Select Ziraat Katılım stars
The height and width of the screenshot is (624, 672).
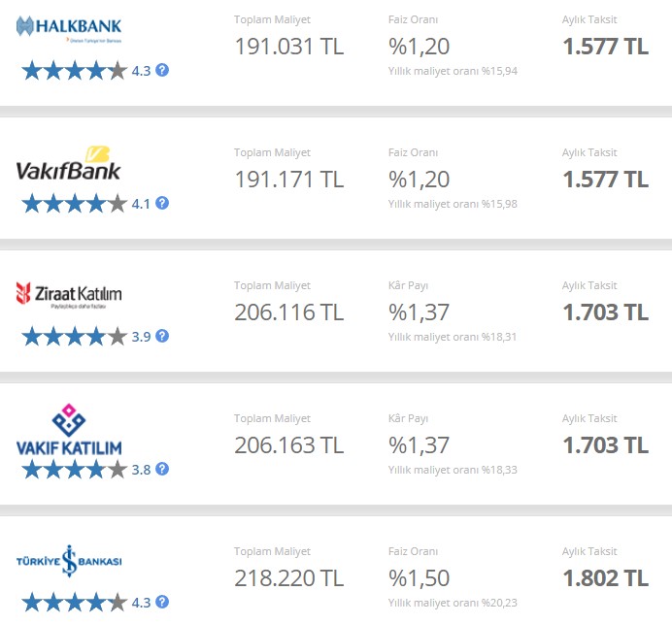point(75,337)
